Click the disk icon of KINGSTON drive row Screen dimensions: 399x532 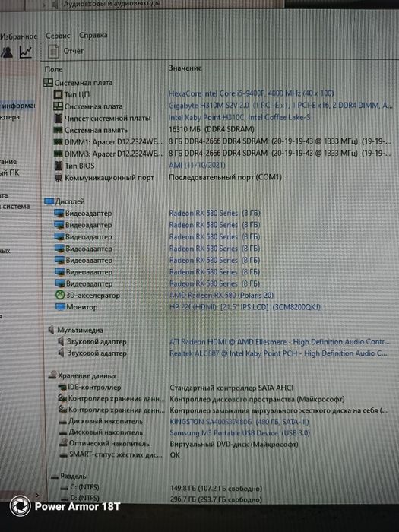pyautogui.click(x=63, y=421)
